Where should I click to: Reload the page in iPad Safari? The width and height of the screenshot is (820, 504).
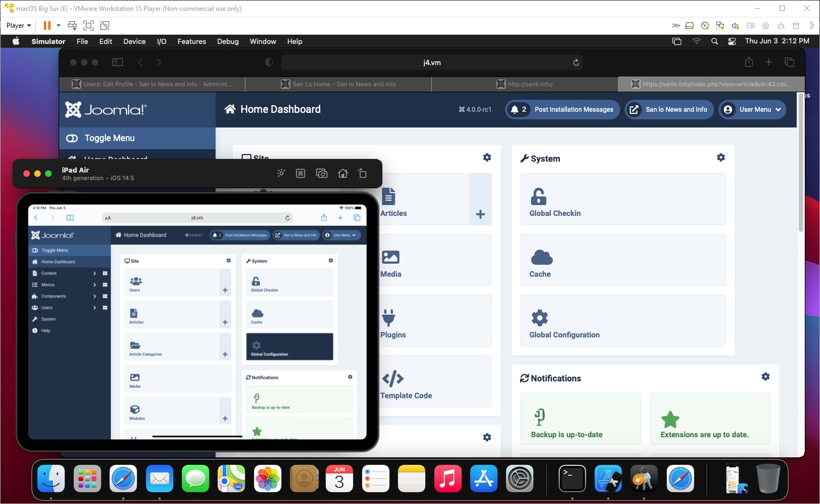pyautogui.click(x=288, y=218)
